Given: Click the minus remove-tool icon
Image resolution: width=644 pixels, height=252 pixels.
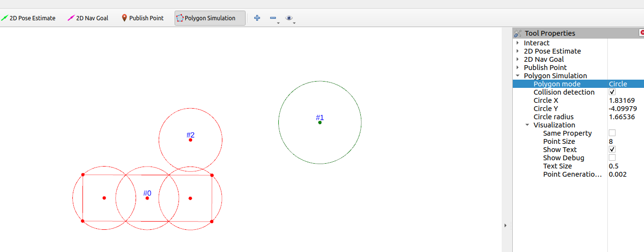Looking at the screenshot, I should tap(273, 18).
